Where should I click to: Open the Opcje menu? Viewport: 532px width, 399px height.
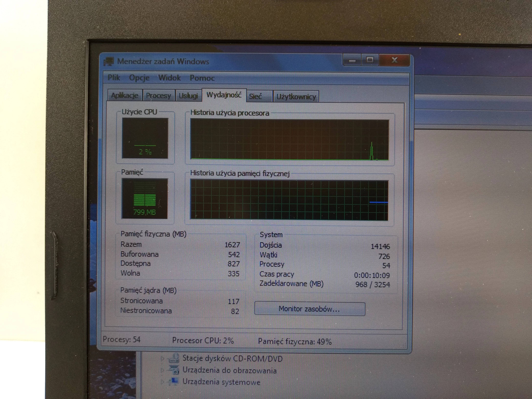[139, 78]
